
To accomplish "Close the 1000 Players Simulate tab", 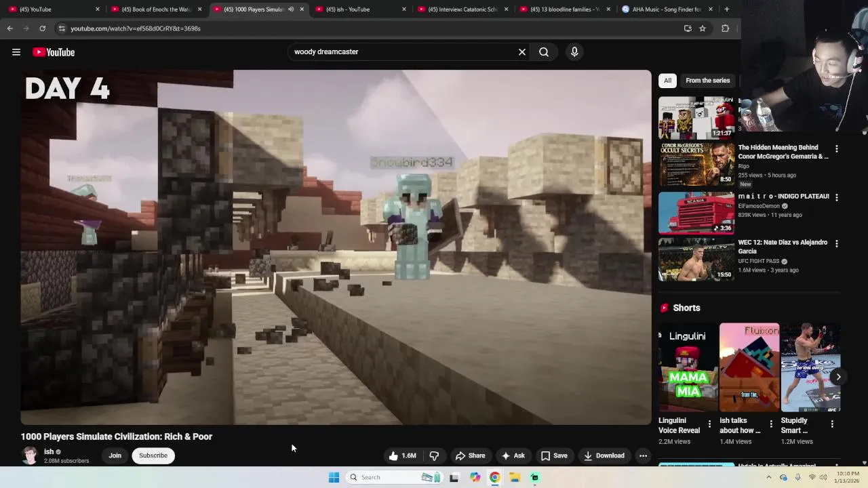I will tap(302, 9).
